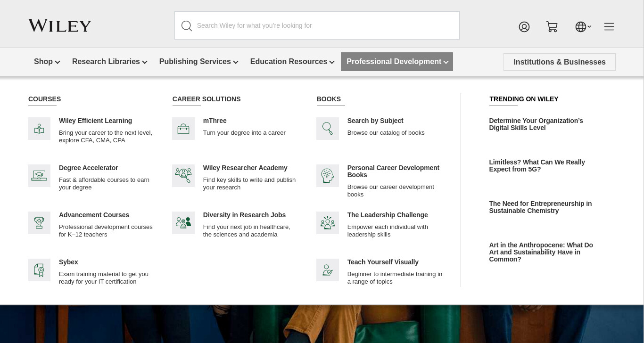Click the Wiley Researcher Academy icon
The image size is (644, 343).
(183, 176)
